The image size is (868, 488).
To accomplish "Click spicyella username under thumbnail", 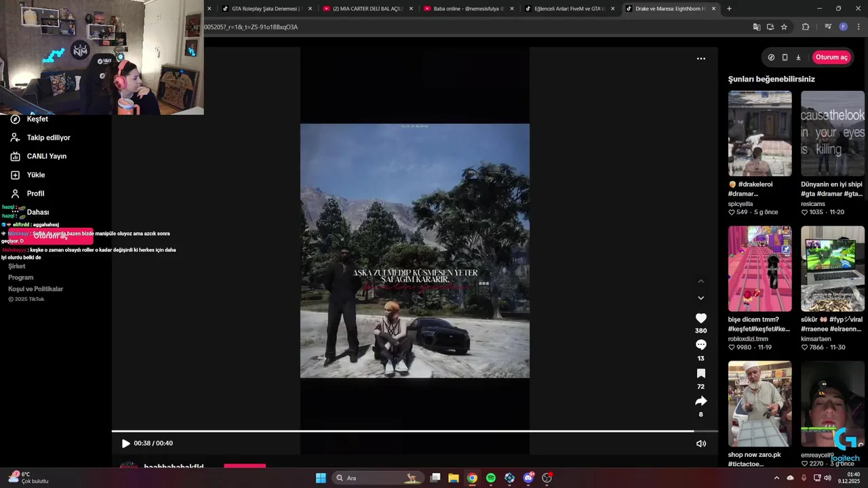I will pyautogui.click(x=741, y=203).
